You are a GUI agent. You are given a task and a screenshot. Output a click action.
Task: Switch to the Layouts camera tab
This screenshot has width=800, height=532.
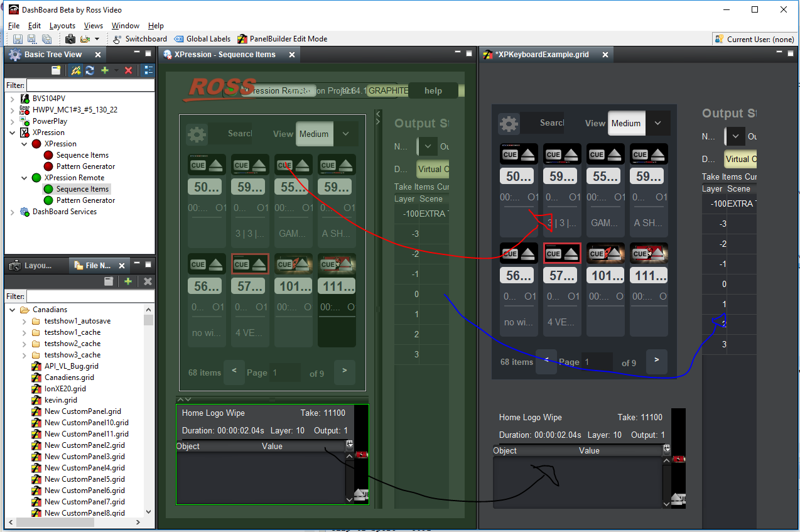[30, 266]
